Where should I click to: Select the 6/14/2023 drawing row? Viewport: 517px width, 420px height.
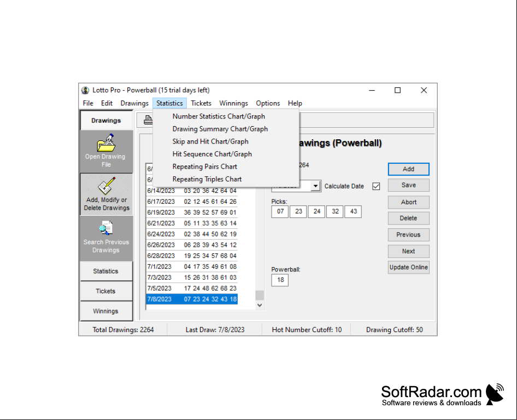(x=192, y=191)
